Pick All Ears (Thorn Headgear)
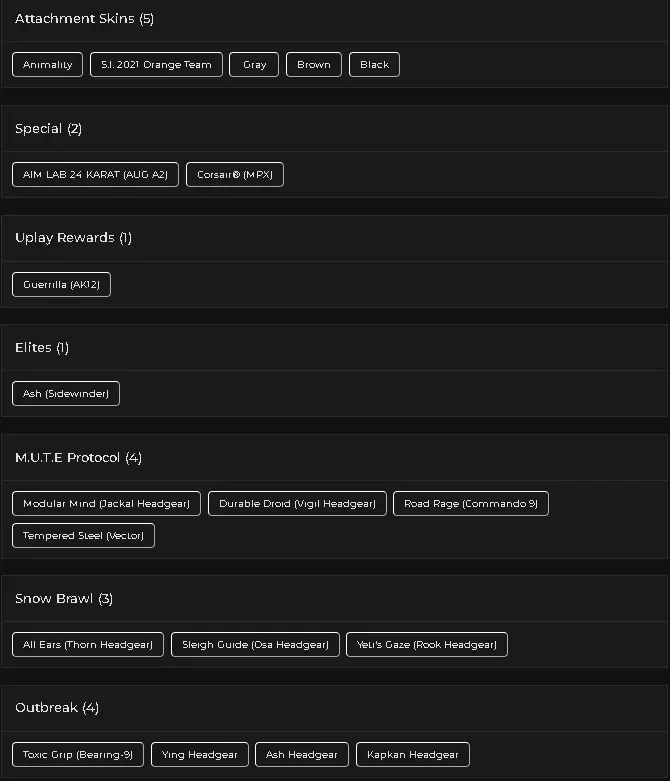 click(x=88, y=645)
